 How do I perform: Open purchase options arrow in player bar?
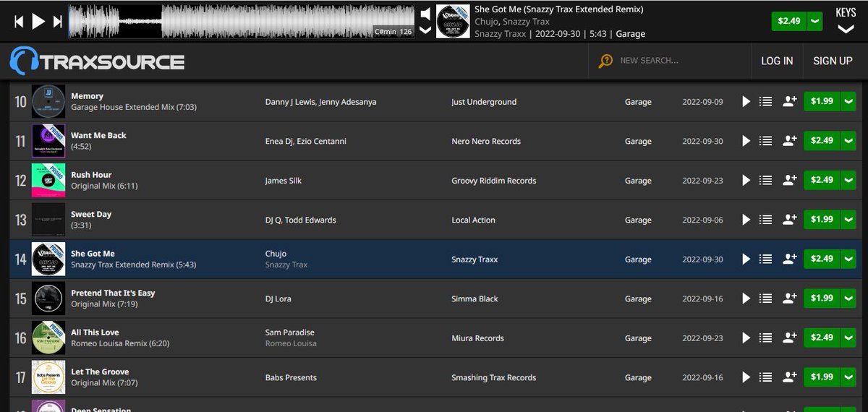(x=816, y=21)
